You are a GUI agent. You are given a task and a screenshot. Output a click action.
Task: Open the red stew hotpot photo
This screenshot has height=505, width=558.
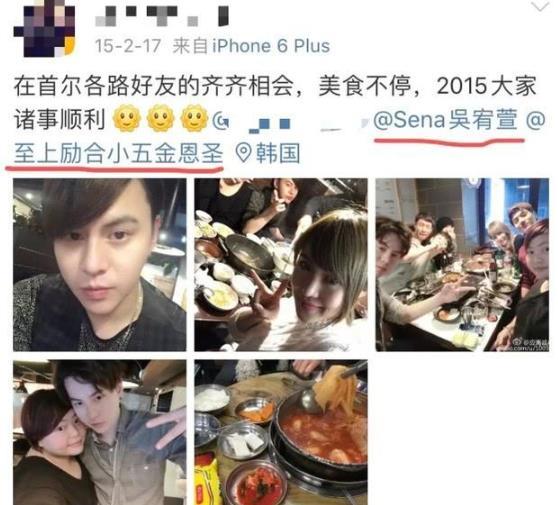pos(281,432)
